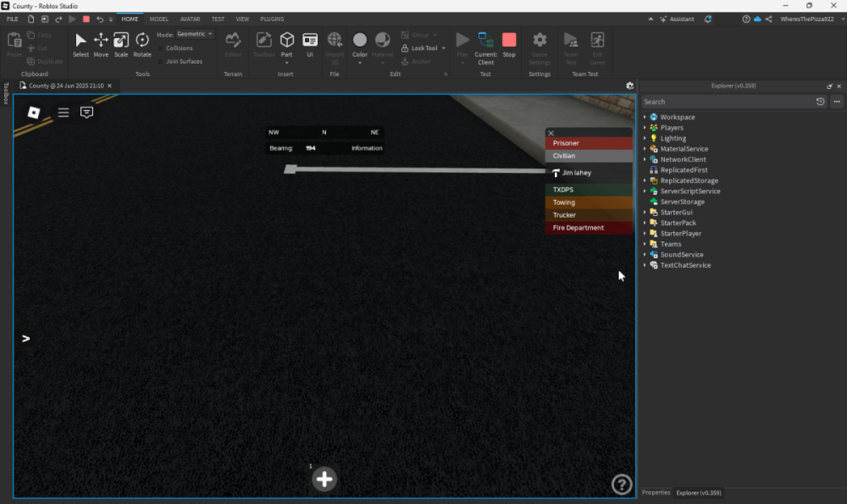
Task: Open the Lock Tool dropdown arrow
Action: click(x=444, y=48)
